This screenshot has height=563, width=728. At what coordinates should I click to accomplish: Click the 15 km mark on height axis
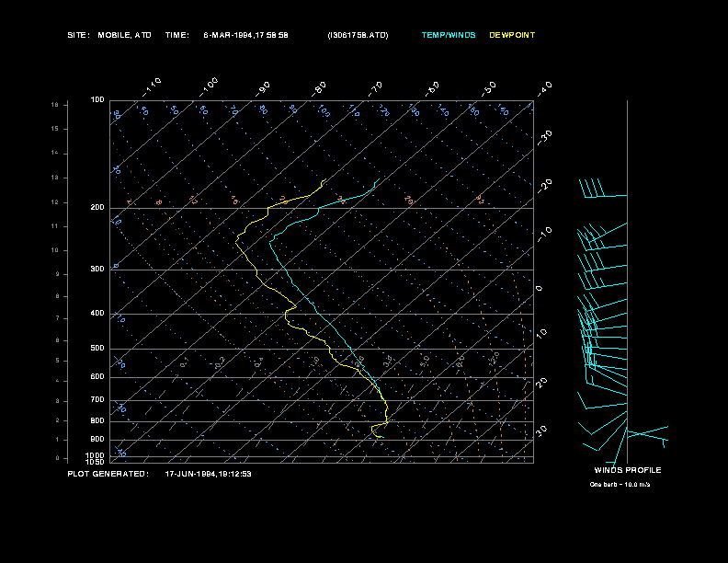[55, 129]
